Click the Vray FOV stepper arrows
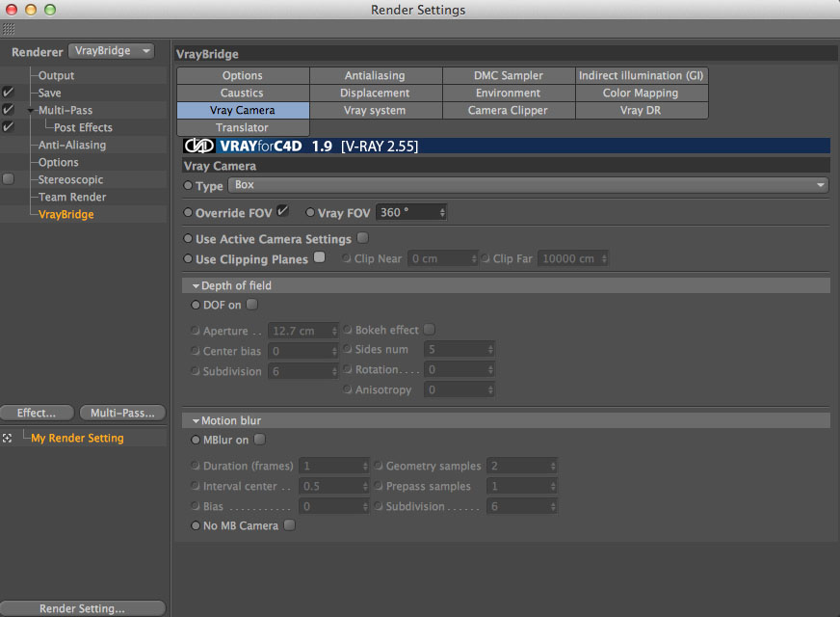840x617 pixels. 442,212
